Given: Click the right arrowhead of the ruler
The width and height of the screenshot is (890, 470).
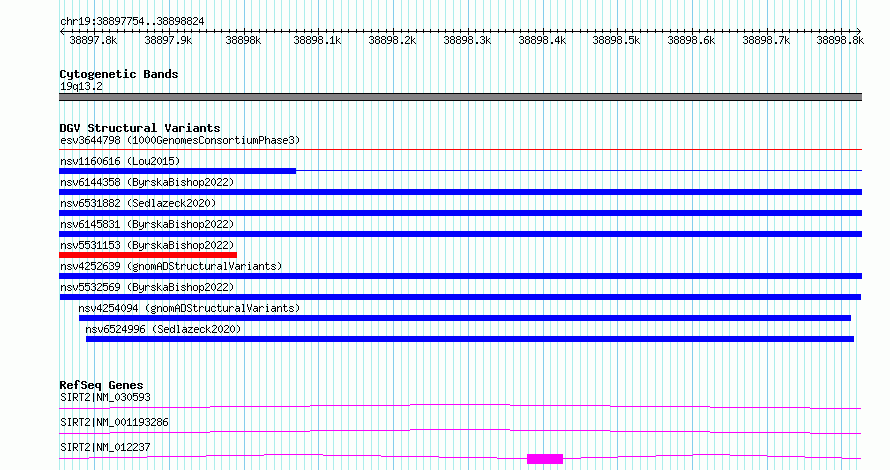Looking at the screenshot, I should pos(859,31).
